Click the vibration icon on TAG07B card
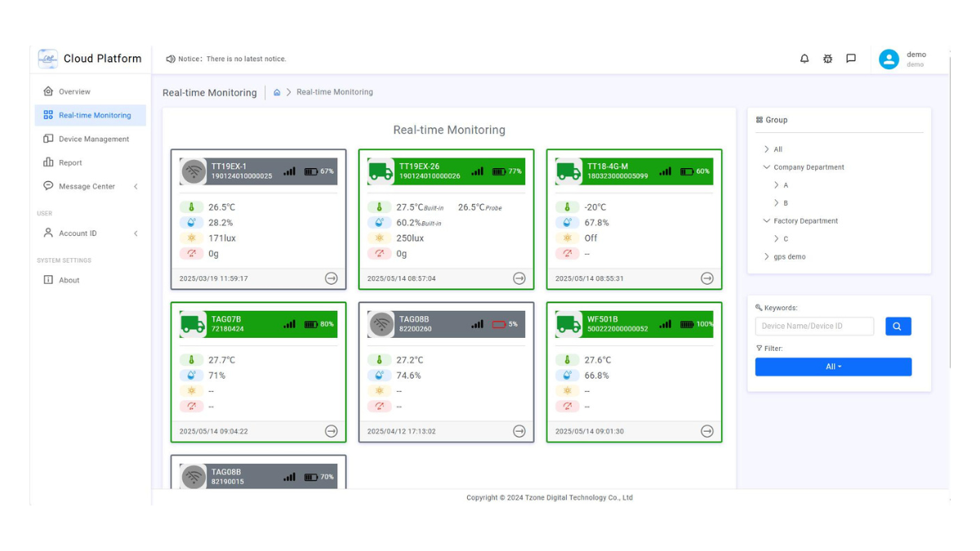The image size is (980, 551). click(192, 407)
